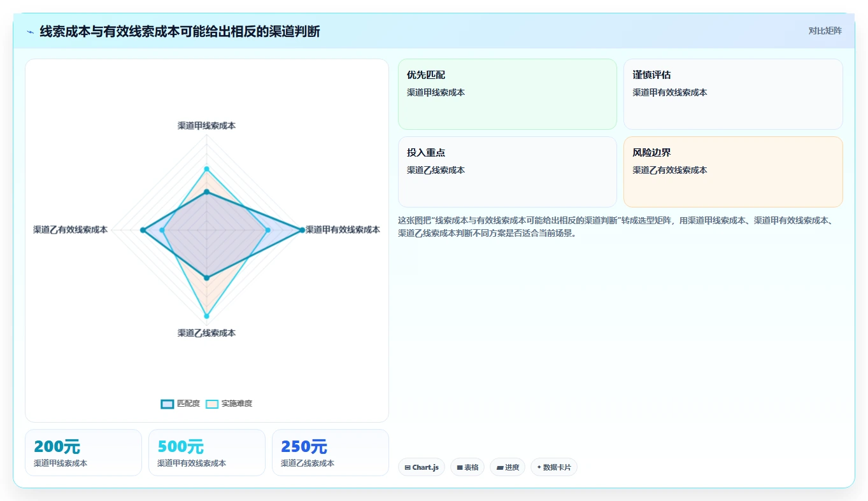
Task: Click the 250元 value
Action: click(x=304, y=447)
